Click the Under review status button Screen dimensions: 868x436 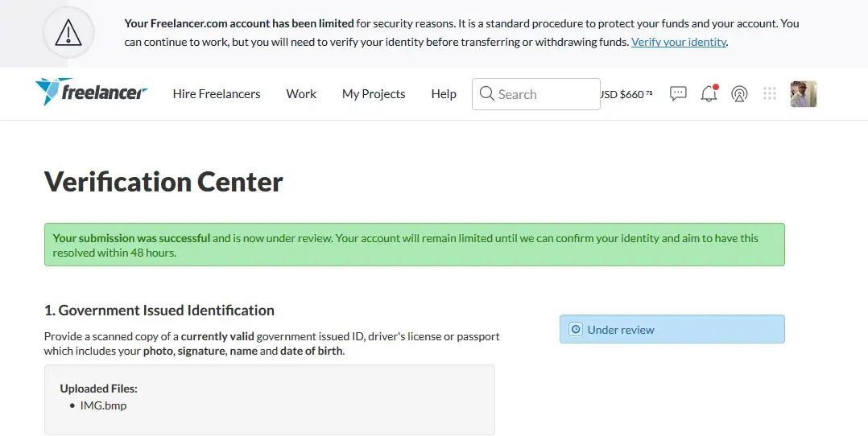point(672,330)
